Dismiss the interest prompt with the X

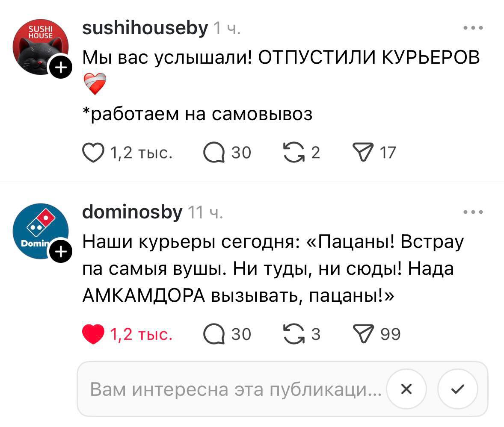click(x=406, y=389)
